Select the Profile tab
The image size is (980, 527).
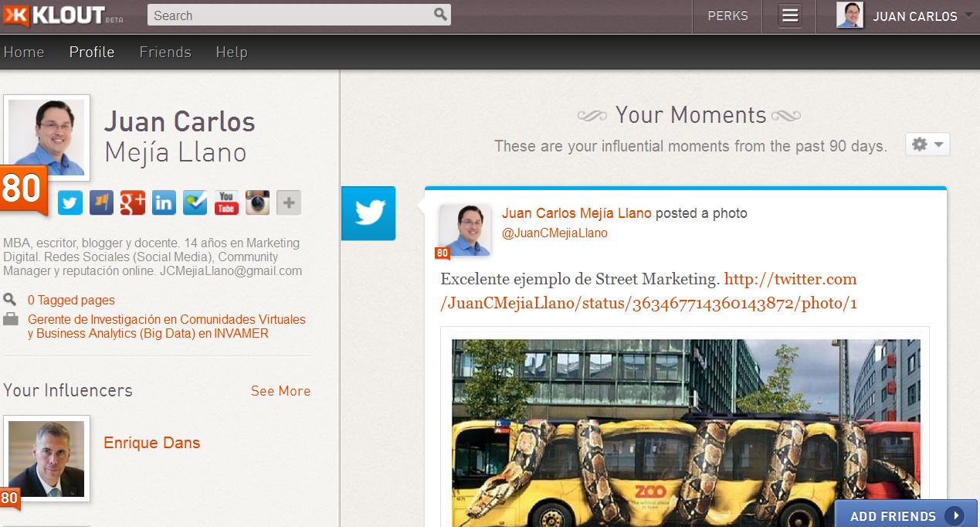92,53
